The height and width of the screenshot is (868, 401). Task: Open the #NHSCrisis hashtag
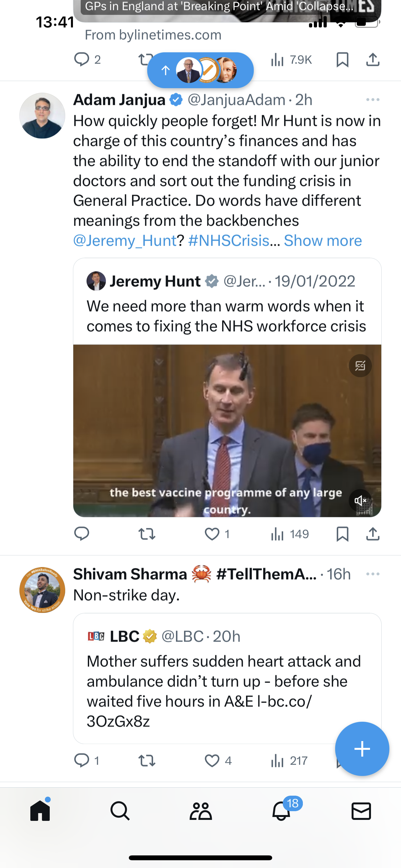click(x=229, y=241)
